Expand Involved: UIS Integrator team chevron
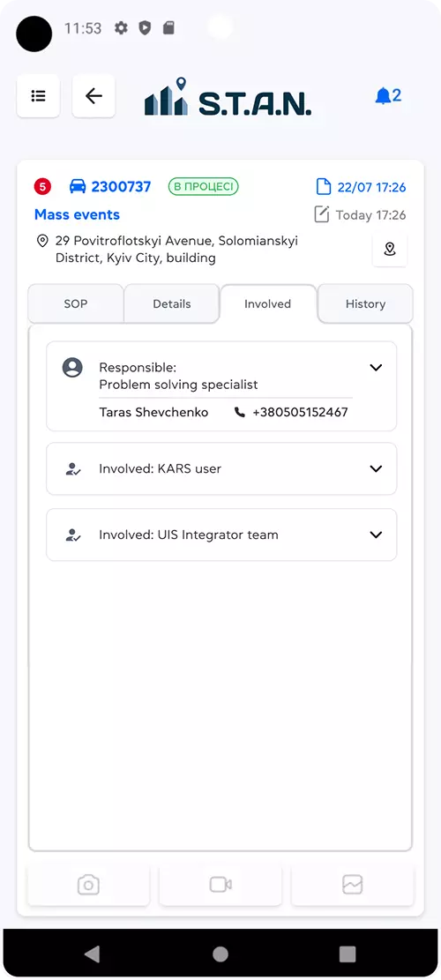Image resolution: width=441 pixels, height=980 pixels. pos(376,535)
